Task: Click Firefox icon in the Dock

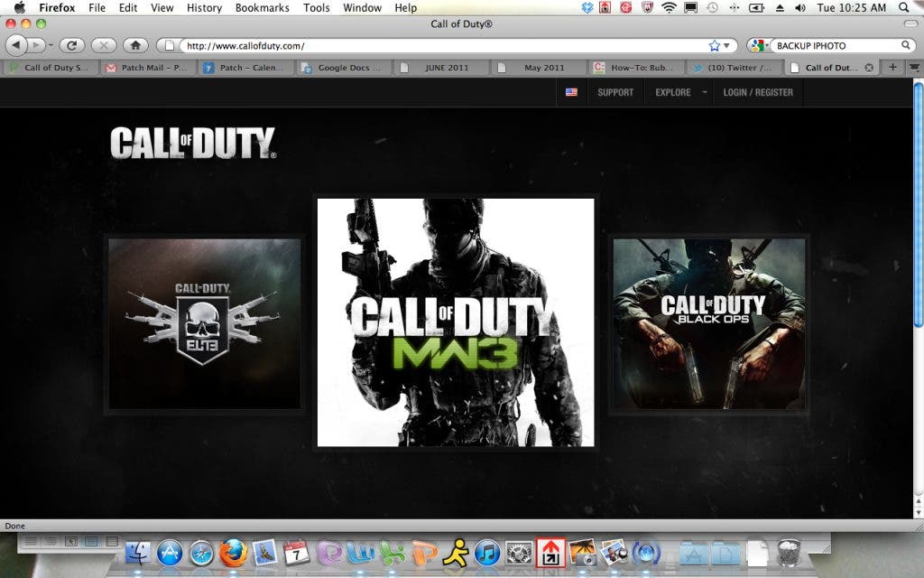Action: pyautogui.click(x=234, y=554)
